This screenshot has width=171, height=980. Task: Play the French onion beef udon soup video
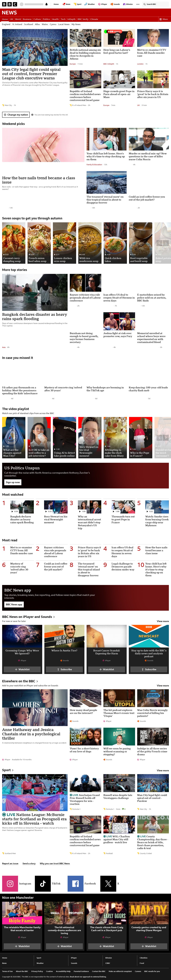[x=39, y=243]
